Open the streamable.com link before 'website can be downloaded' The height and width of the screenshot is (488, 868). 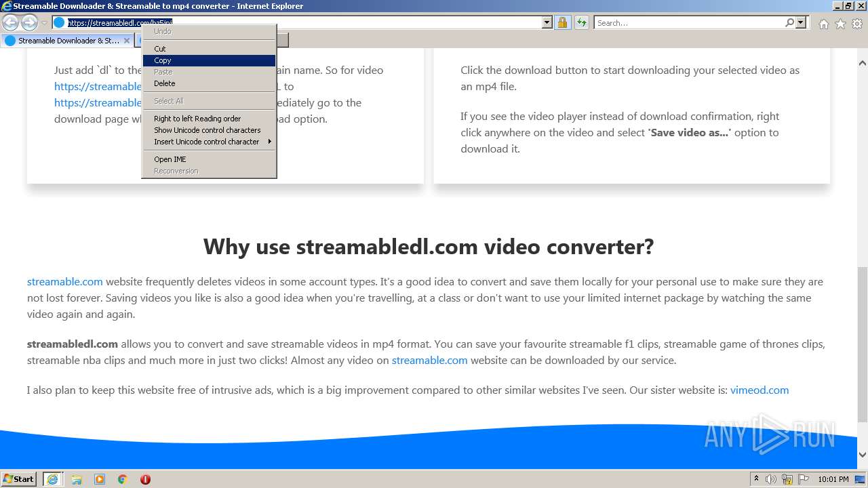click(429, 360)
